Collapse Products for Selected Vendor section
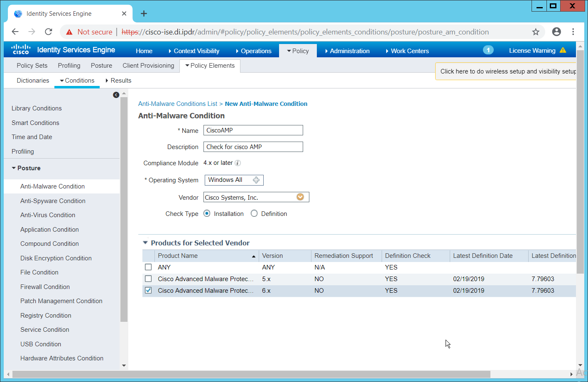588x382 pixels. pos(145,243)
